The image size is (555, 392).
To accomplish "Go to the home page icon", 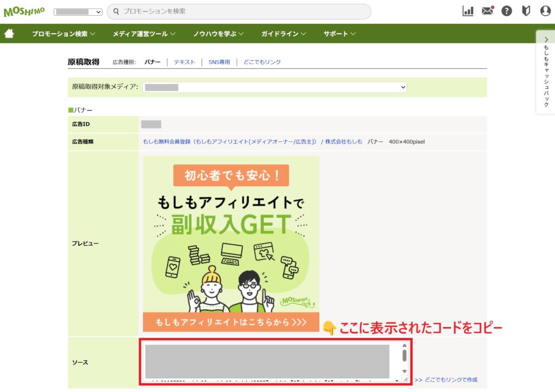I will [9, 34].
